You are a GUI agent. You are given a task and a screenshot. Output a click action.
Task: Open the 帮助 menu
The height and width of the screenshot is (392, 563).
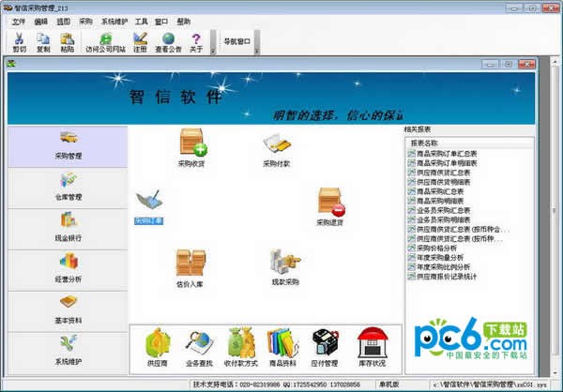click(x=184, y=22)
